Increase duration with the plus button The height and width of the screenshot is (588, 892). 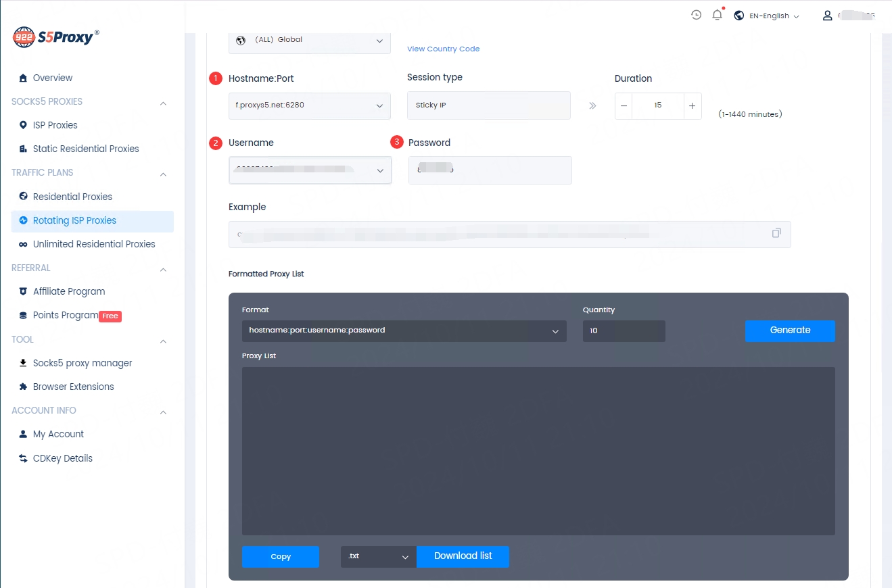click(692, 106)
